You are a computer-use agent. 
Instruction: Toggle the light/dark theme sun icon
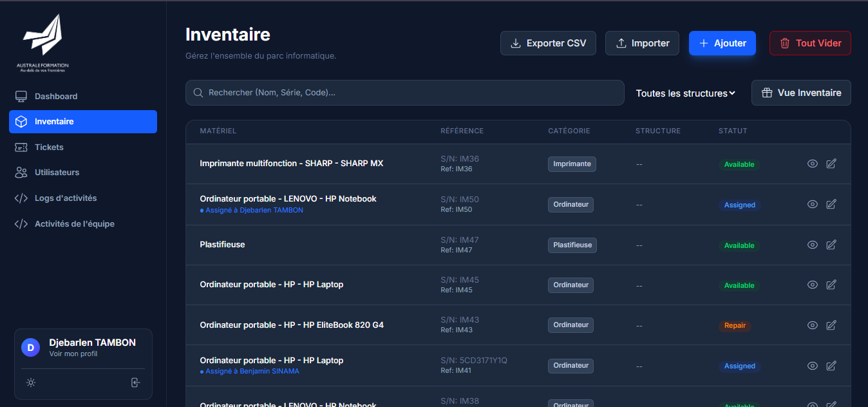31,383
